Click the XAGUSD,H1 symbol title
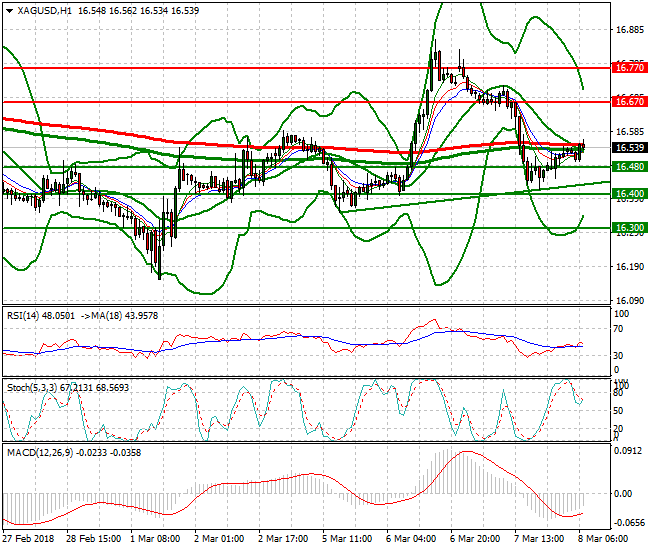This screenshot has height=550, width=650. [x=37, y=9]
